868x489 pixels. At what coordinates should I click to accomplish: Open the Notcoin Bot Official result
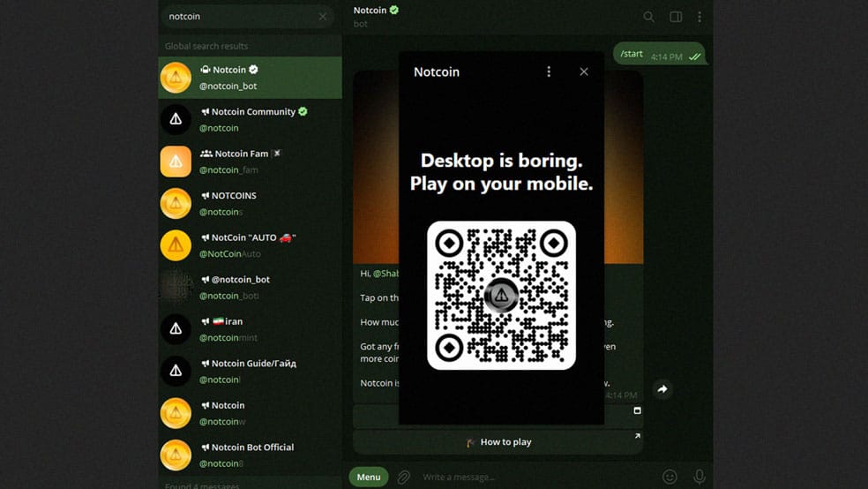pos(250,455)
